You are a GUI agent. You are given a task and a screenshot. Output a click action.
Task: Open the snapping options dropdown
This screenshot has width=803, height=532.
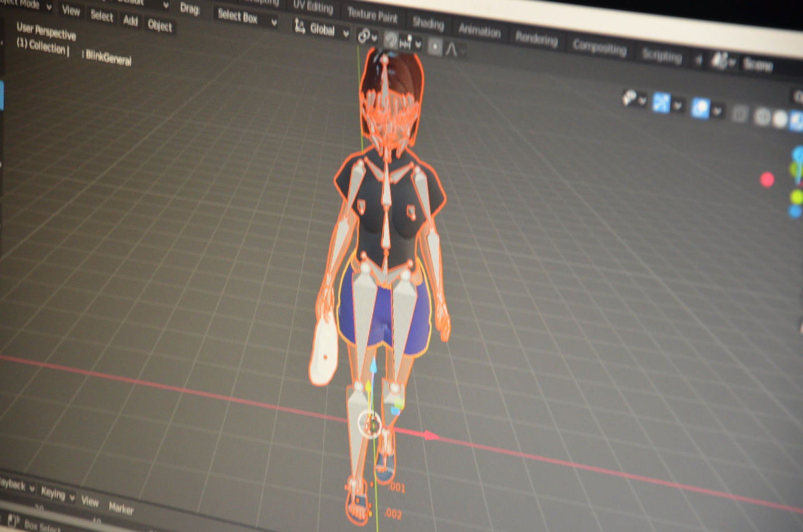click(x=411, y=43)
